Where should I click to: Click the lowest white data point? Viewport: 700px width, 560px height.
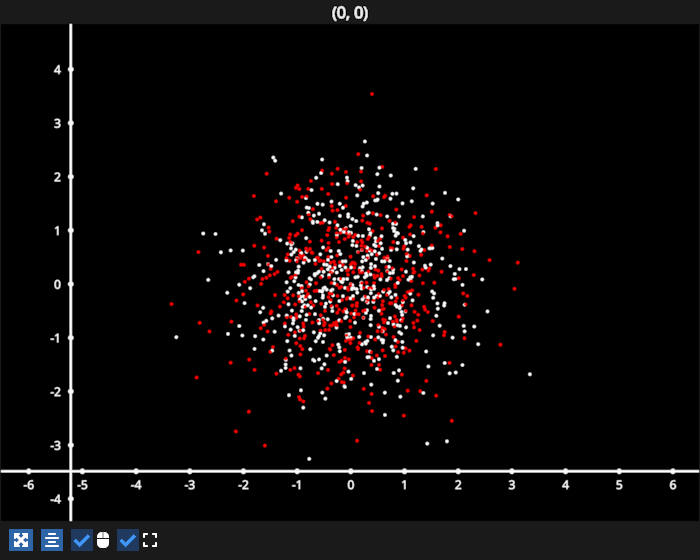309,459
